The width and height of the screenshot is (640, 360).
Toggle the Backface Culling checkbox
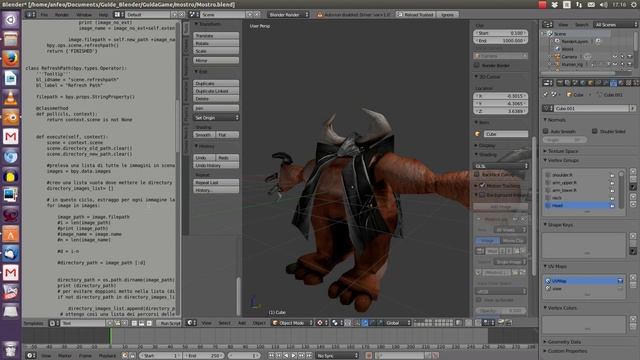(x=477, y=174)
